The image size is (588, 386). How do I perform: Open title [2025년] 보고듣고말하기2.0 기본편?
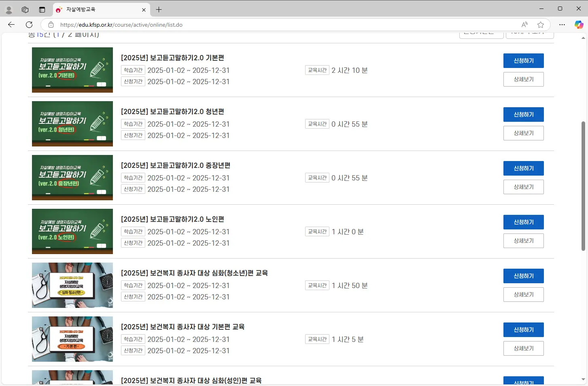[172, 58]
